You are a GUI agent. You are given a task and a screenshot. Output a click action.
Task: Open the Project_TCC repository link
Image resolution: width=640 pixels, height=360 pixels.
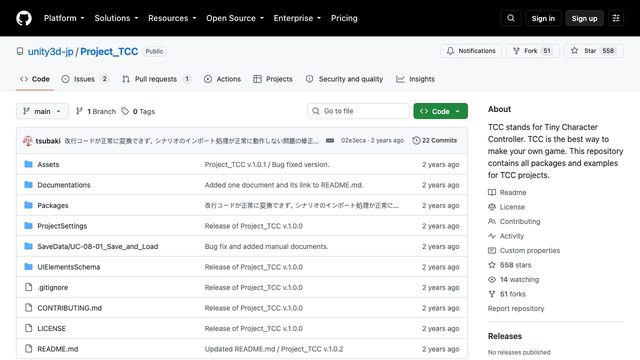click(x=109, y=51)
